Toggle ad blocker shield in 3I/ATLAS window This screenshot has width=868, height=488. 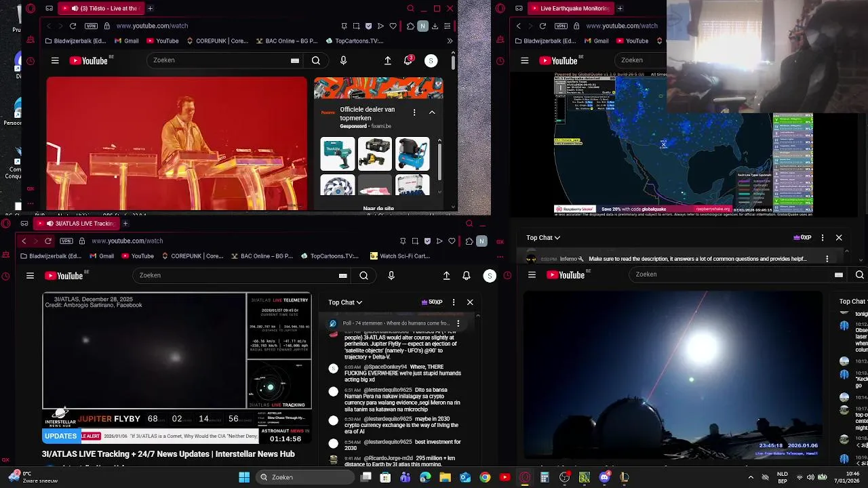pyautogui.click(x=427, y=241)
